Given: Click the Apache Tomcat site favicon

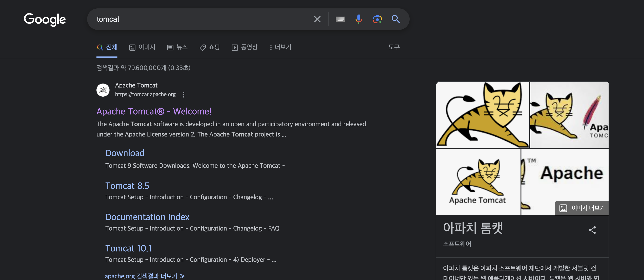Looking at the screenshot, I should (103, 90).
